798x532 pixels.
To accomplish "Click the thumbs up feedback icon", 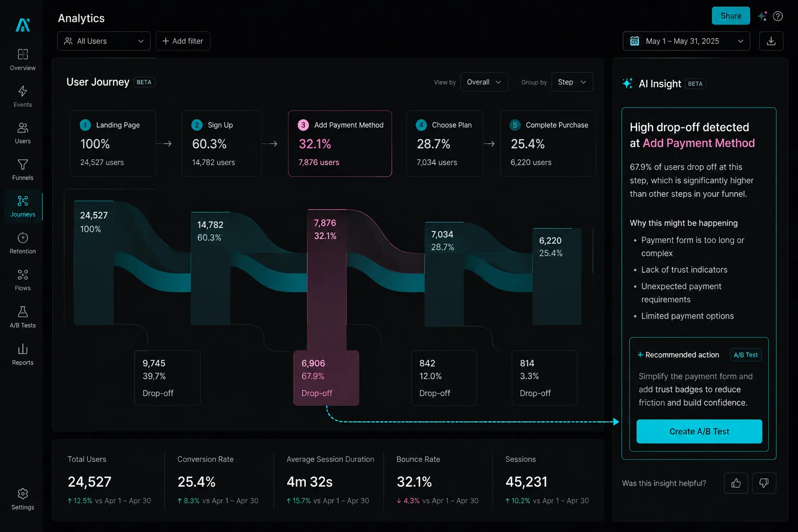I will tap(736, 483).
